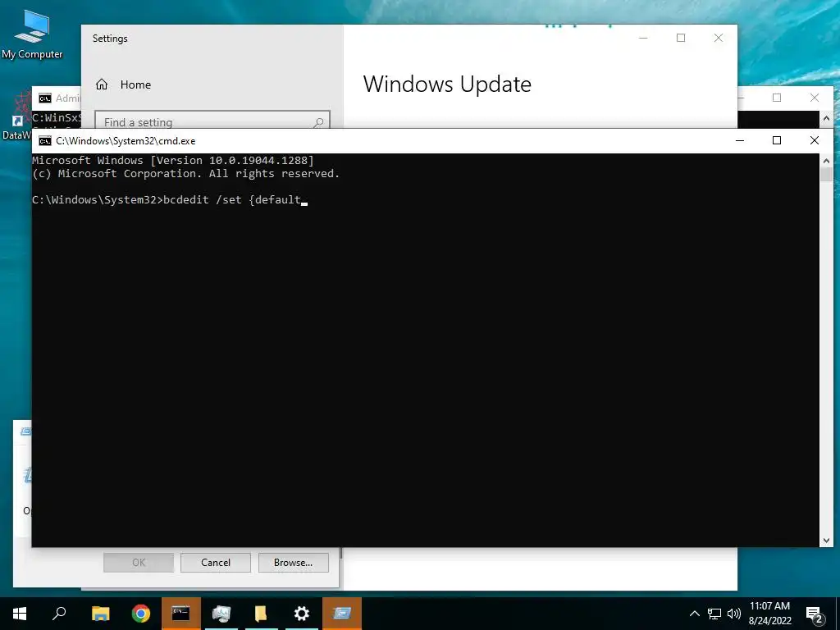Open the notification center icon

[814, 614]
